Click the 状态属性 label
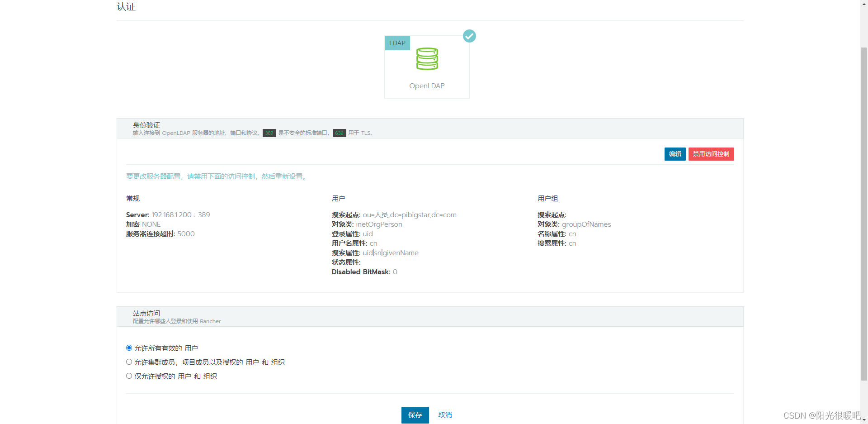This screenshot has height=424, width=868. point(346,262)
